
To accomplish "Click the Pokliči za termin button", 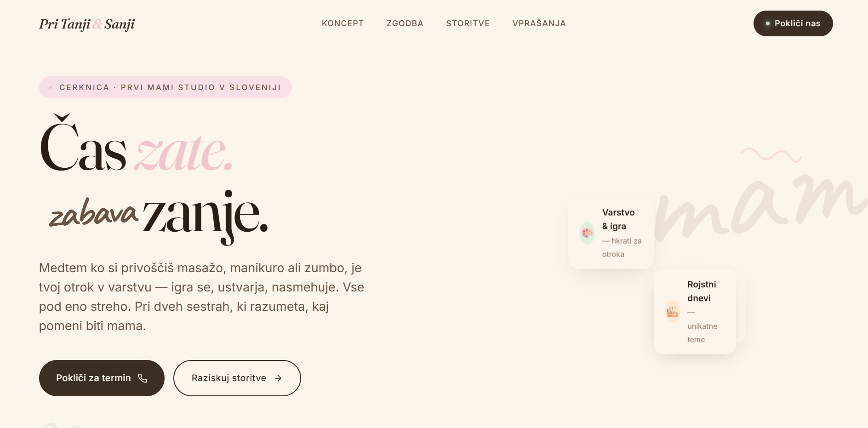I will (102, 378).
